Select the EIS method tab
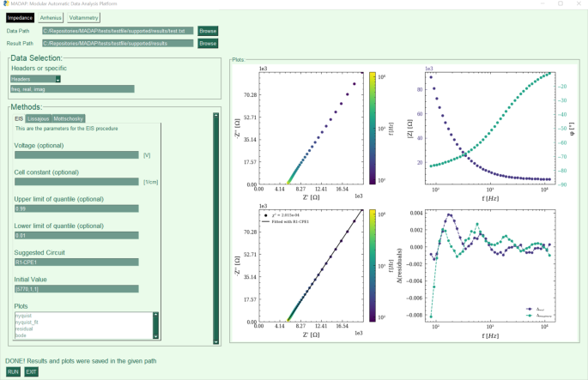 click(x=19, y=118)
